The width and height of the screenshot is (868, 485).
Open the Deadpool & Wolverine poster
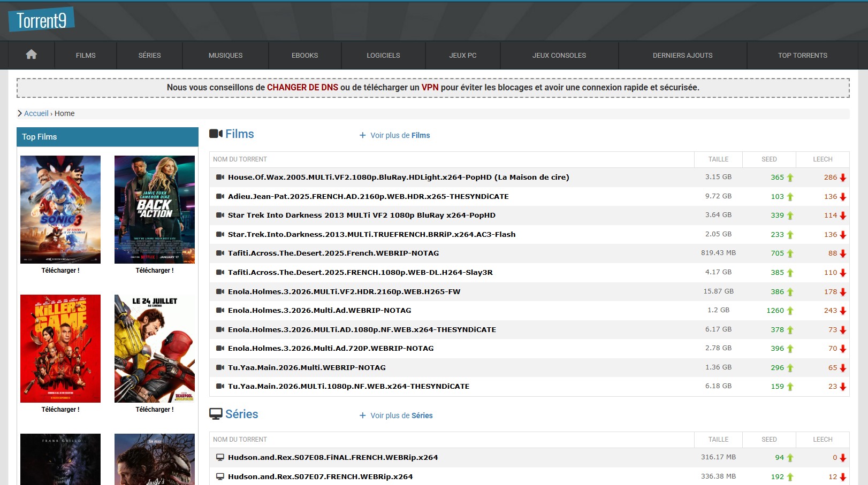(x=155, y=349)
